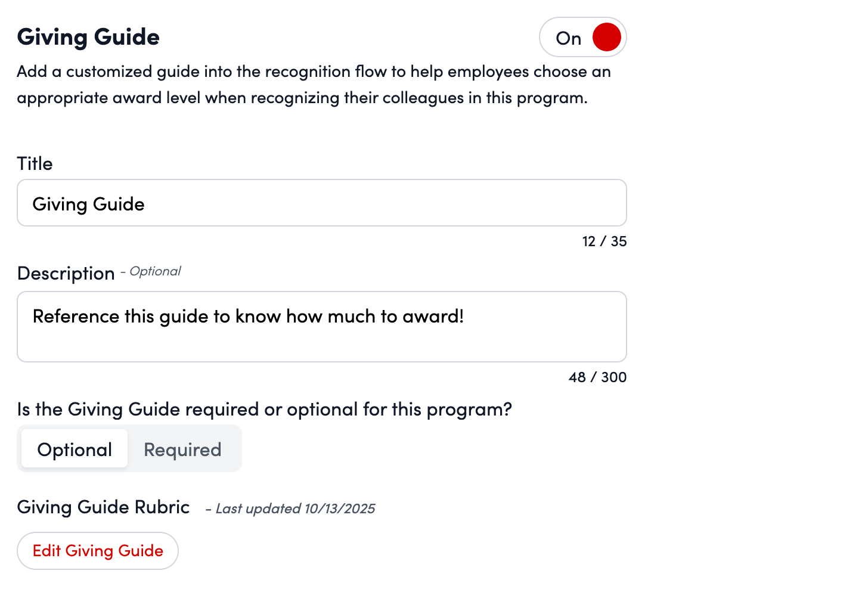Viewport: 868px width, 589px height.
Task: Click the "48 / 300" character counter
Action: click(x=597, y=377)
